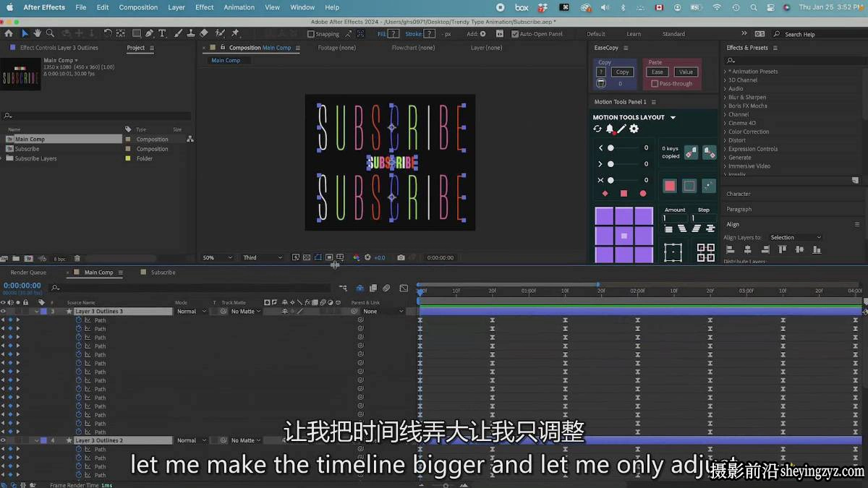Hide Layer 3 Outlines 2 eye toggle
Image resolution: width=868 pixels, height=488 pixels.
[x=3, y=440]
